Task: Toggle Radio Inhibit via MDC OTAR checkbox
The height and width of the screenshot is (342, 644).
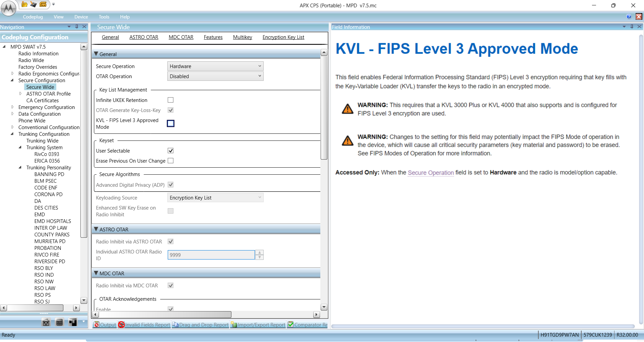Action: (170, 285)
